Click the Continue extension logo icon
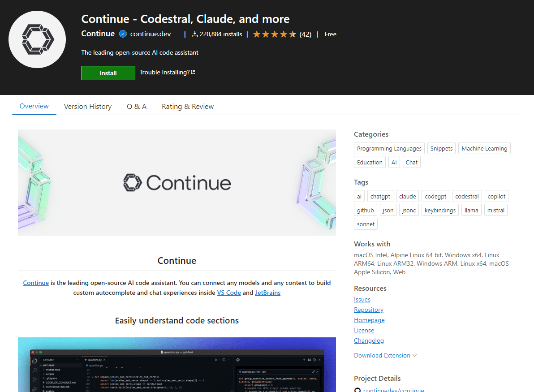Screen dimensions: 534x392 [37, 39]
